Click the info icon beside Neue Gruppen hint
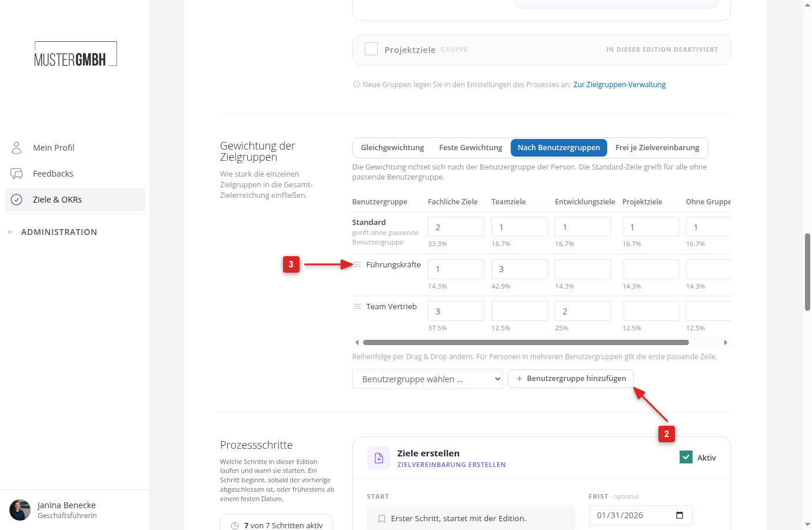The image size is (812, 530). tap(357, 84)
